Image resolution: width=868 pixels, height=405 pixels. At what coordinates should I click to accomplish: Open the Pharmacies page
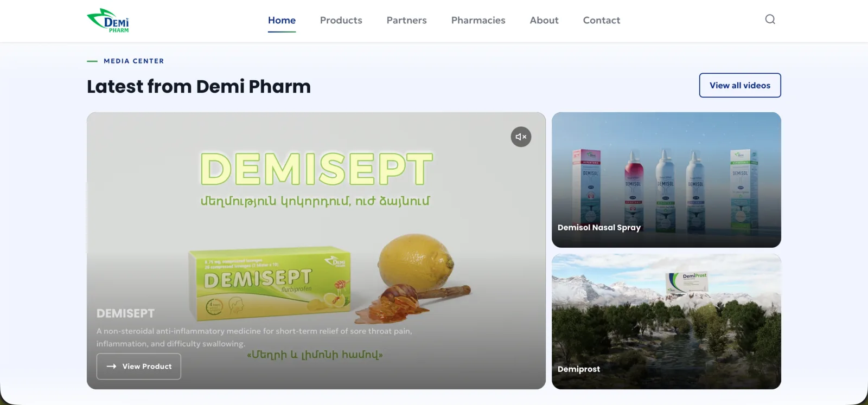478,20
